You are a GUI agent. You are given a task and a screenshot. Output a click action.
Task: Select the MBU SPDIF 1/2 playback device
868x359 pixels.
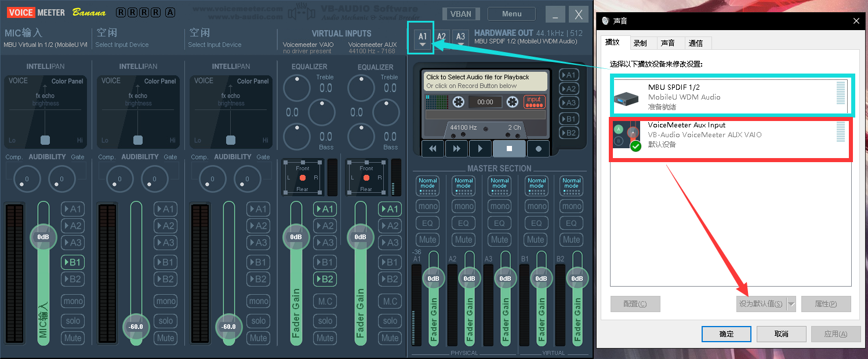(x=729, y=97)
